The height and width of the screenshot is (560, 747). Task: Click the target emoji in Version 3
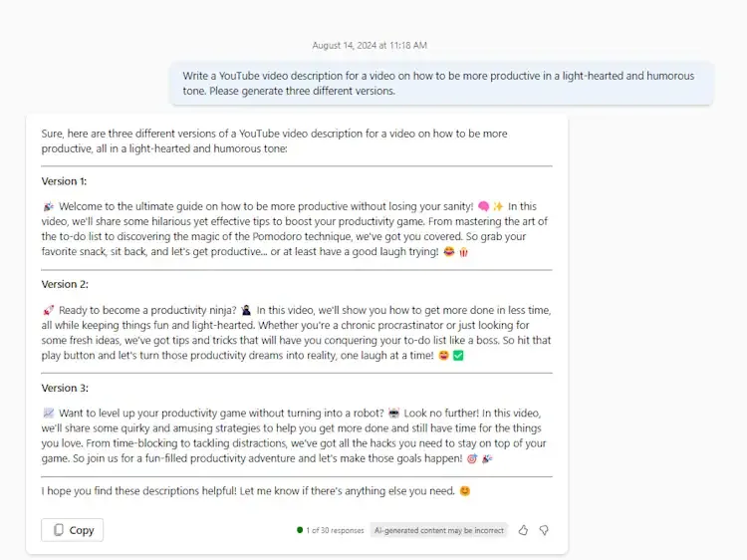[x=471, y=459]
